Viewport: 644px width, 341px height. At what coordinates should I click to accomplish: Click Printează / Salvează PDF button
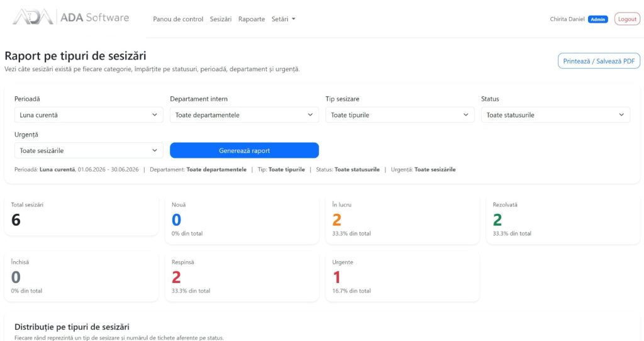coord(599,61)
